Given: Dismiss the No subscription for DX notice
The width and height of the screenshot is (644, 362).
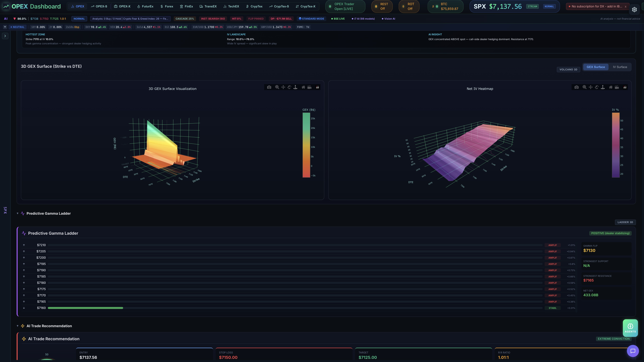Looking at the screenshot, I should coord(626,7).
